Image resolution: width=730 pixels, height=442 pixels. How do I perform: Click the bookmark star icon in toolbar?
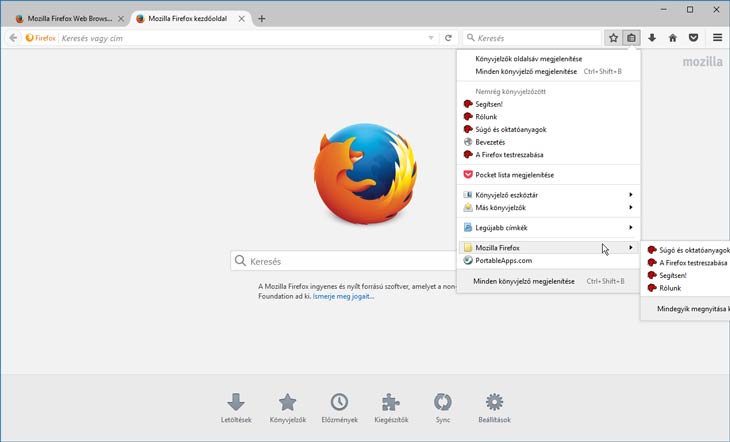[x=613, y=38]
